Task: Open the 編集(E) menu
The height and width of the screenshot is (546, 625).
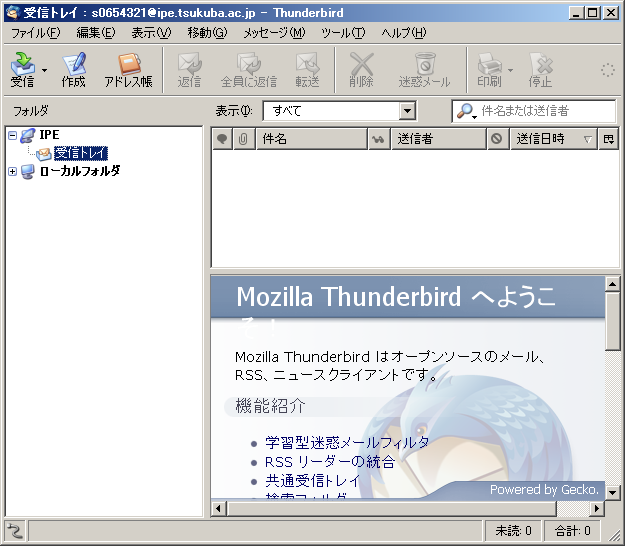Action: coord(96,33)
